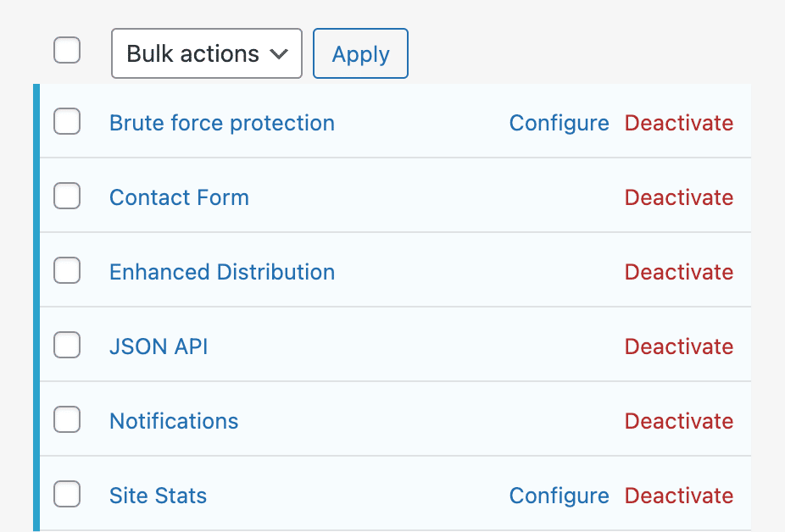Click the Apply button
The image size is (785, 532).
360,53
